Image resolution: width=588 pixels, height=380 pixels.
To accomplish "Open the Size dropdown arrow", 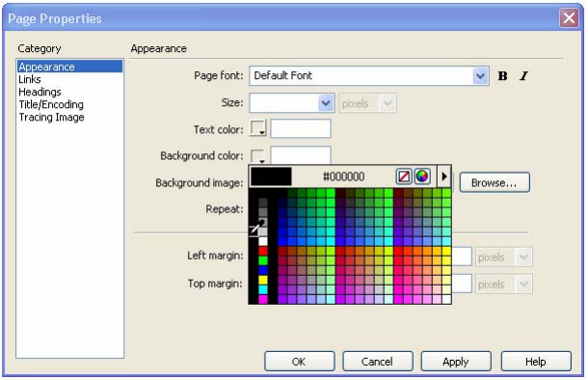I will (326, 103).
